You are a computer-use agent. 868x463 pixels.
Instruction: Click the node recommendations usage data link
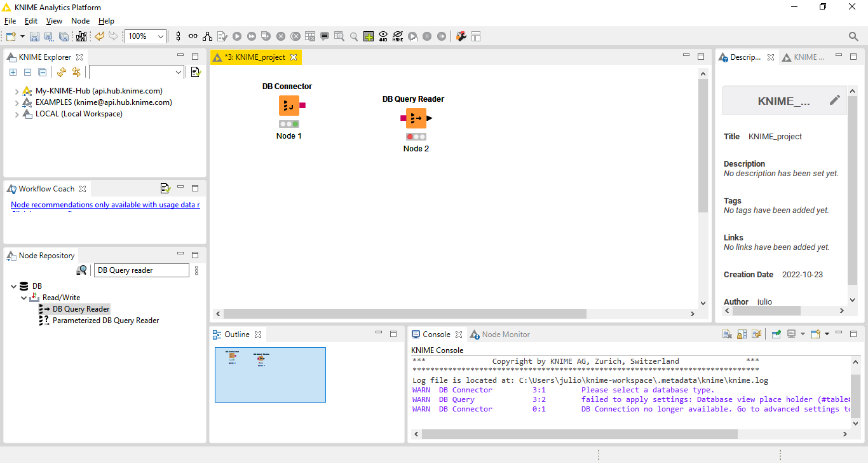[x=105, y=205]
